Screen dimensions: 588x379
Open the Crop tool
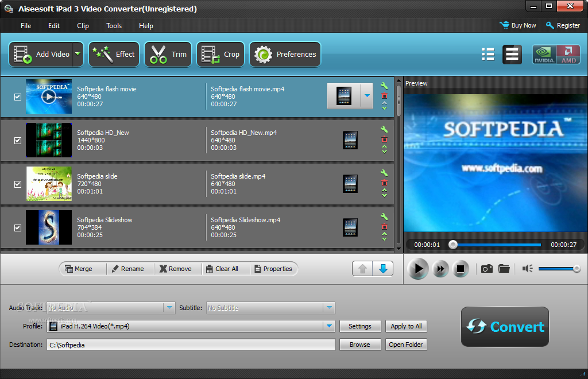[220, 55]
